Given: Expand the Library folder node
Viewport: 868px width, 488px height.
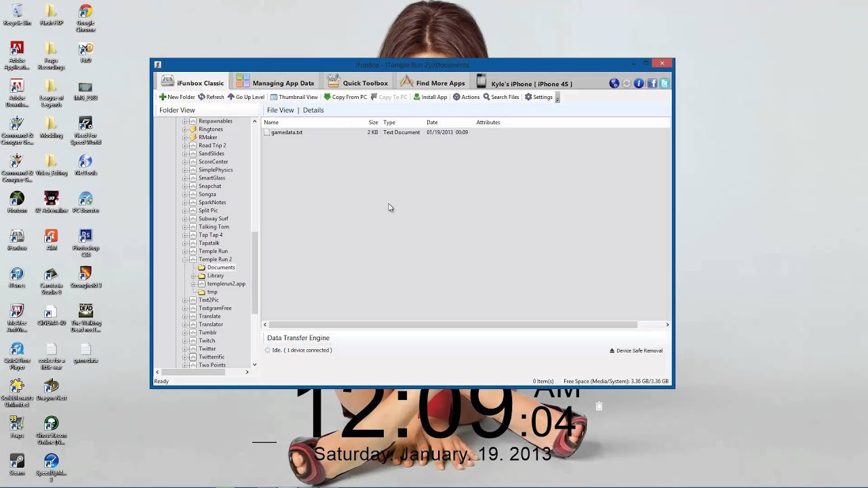Looking at the screenshot, I should [193, 276].
